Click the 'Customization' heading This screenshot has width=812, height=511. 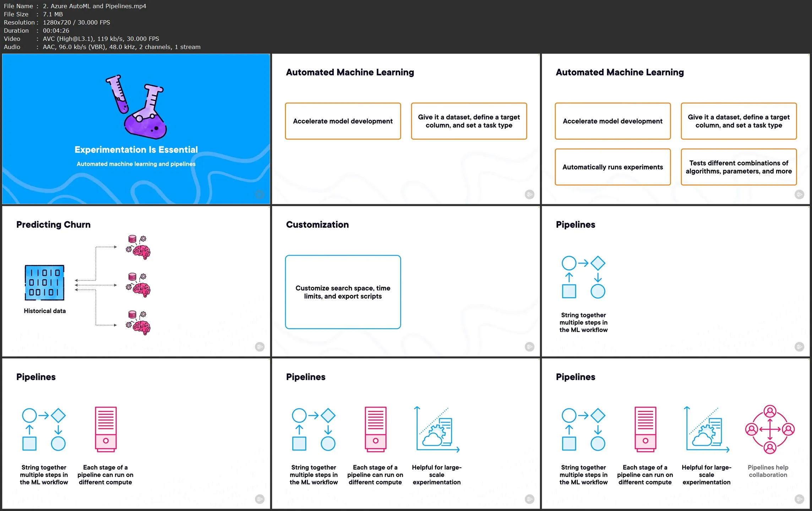tap(317, 224)
